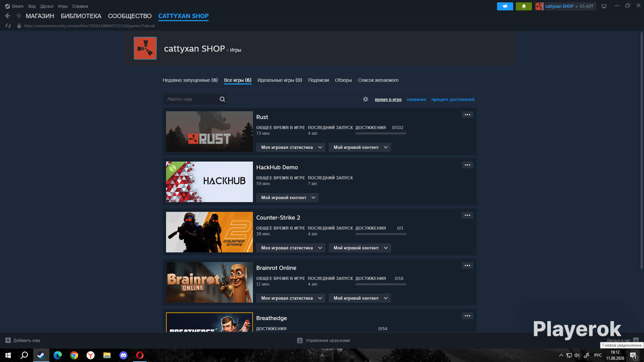Expand Counter-Strike 2 'Мой игровой контент' dropdown
The height and width of the screenshot is (362, 644).
point(360,248)
